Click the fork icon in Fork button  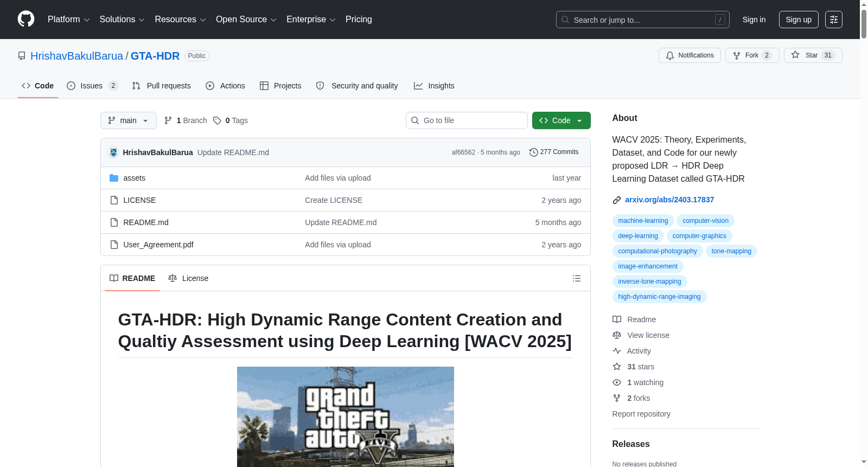[x=737, y=55]
